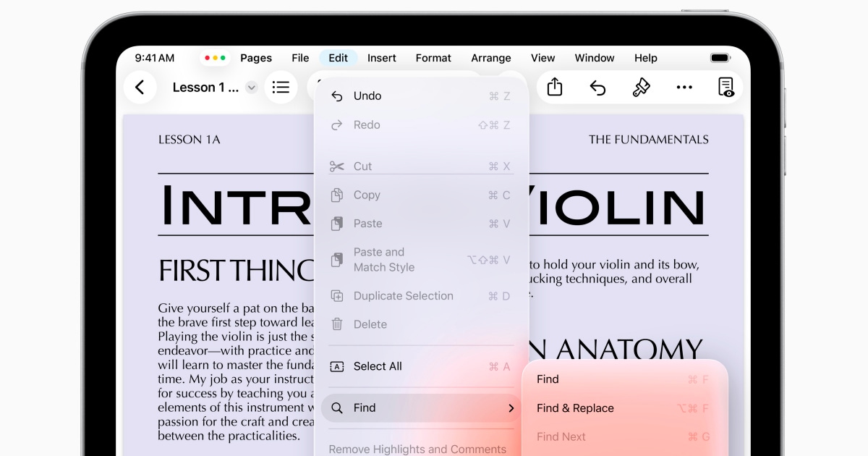Click the "FIRST THIN" subheading

click(x=236, y=271)
